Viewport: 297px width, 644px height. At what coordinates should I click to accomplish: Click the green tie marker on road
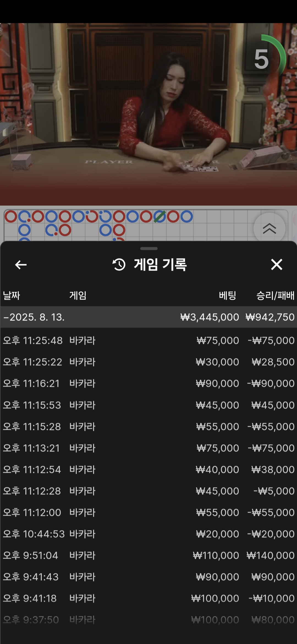point(159,217)
